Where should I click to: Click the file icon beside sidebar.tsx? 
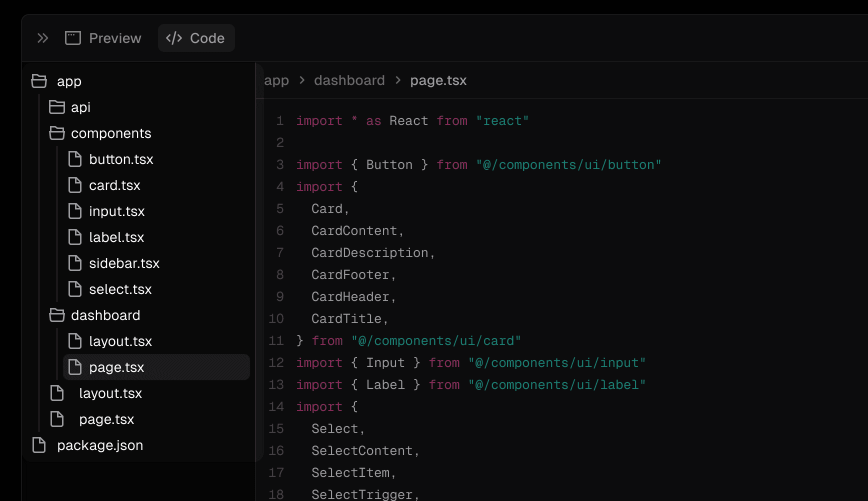[x=75, y=263]
